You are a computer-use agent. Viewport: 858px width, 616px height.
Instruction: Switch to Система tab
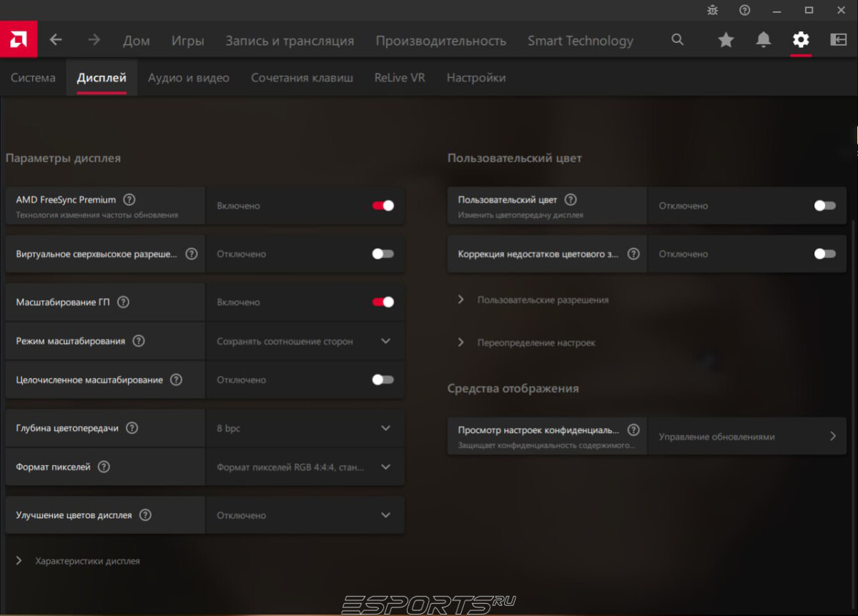pyautogui.click(x=33, y=78)
